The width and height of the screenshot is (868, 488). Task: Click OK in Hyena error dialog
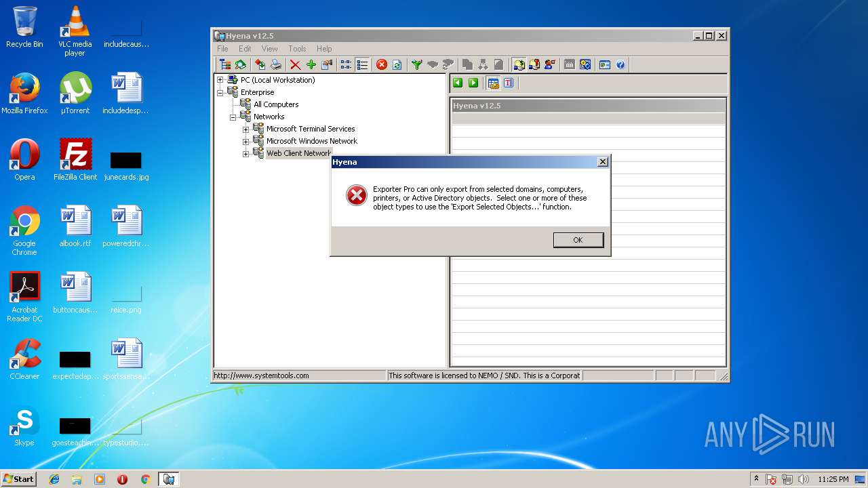(578, 240)
